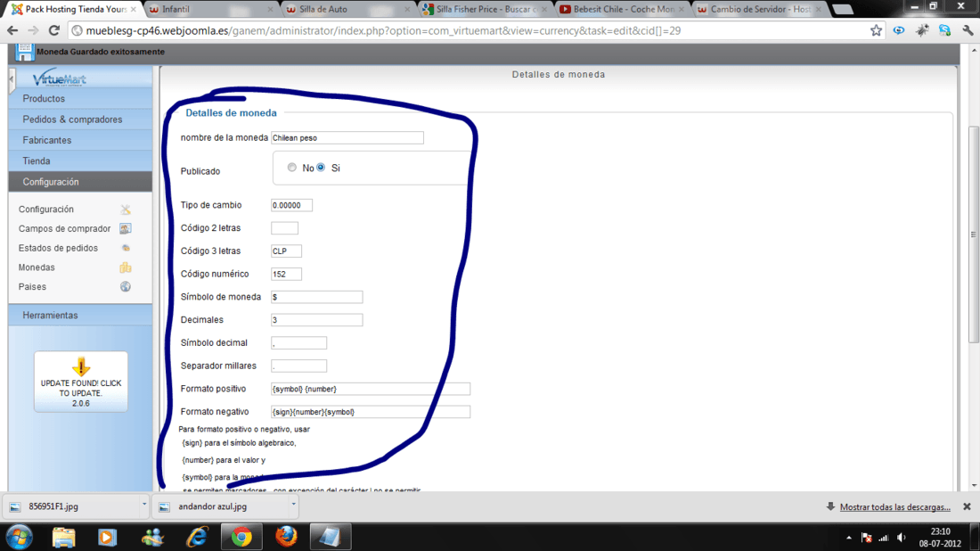This screenshot has height=551, width=980.
Task: Open the Windows Start button
Action: [x=20, y=537]
